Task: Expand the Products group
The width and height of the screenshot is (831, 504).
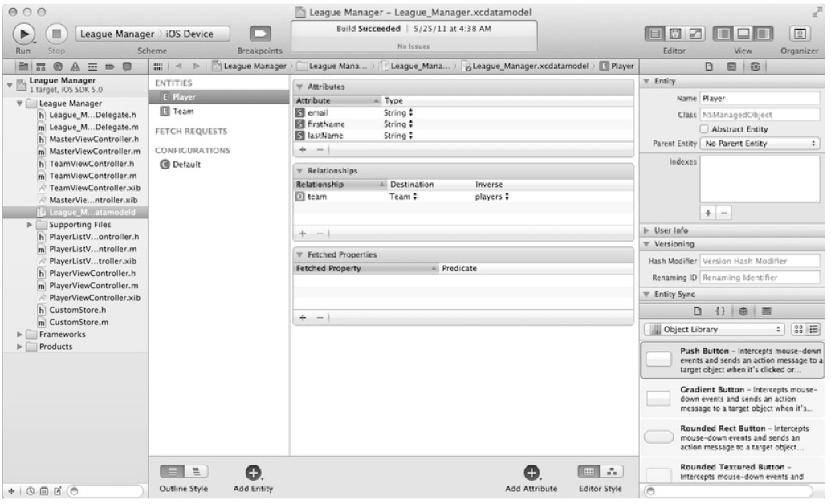Action: click(19, 347)
